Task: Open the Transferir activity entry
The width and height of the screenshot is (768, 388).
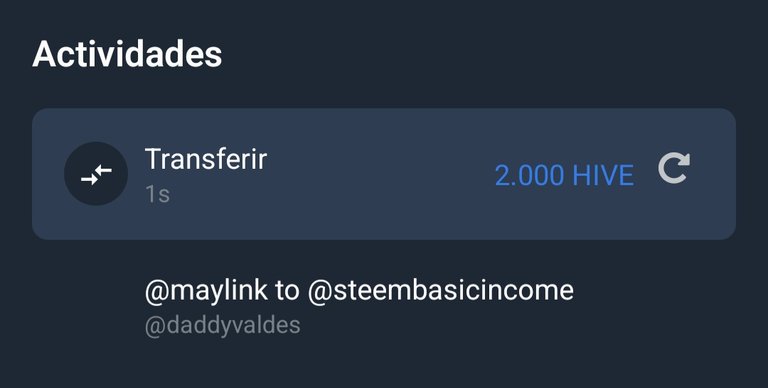Action: coord(384,174)
